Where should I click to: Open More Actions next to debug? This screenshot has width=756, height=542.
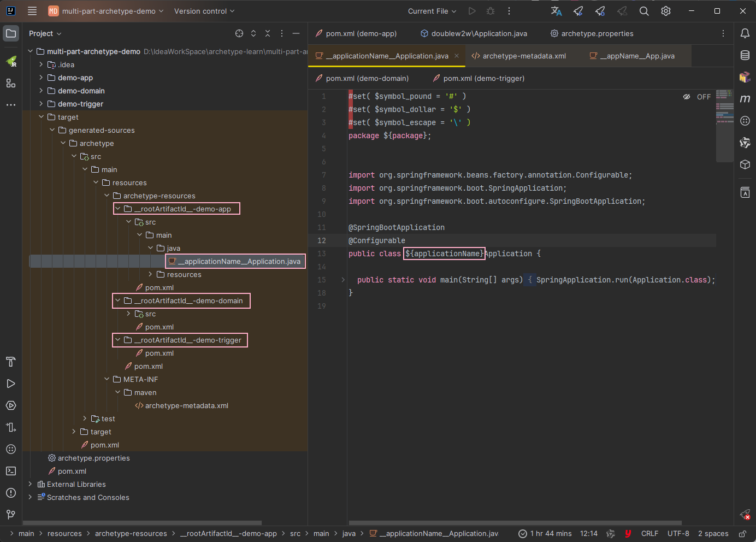pos(509,11)
